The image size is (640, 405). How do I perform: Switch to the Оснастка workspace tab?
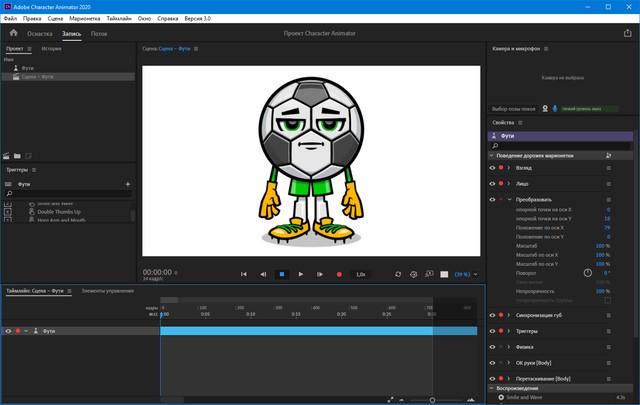40,33
